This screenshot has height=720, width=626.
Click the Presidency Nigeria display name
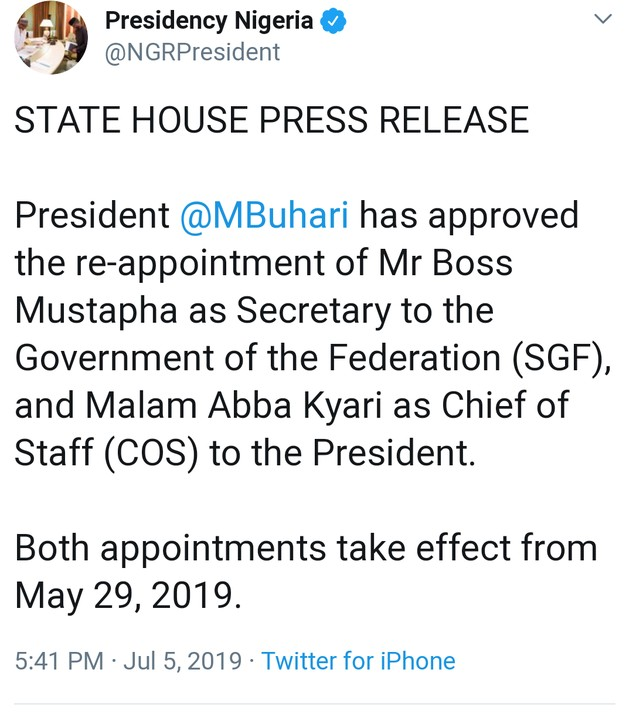click(209, 21)
